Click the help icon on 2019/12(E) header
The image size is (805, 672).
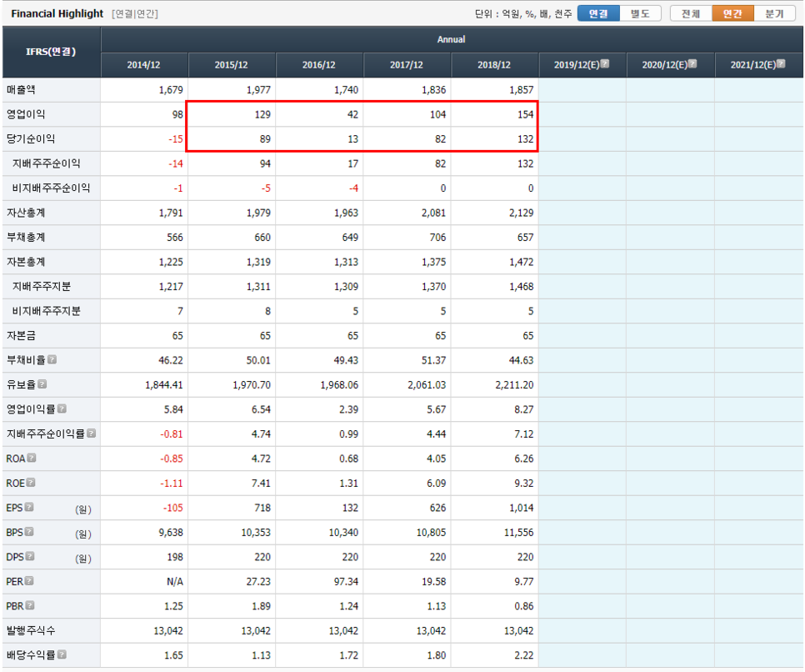click(605, 63)
